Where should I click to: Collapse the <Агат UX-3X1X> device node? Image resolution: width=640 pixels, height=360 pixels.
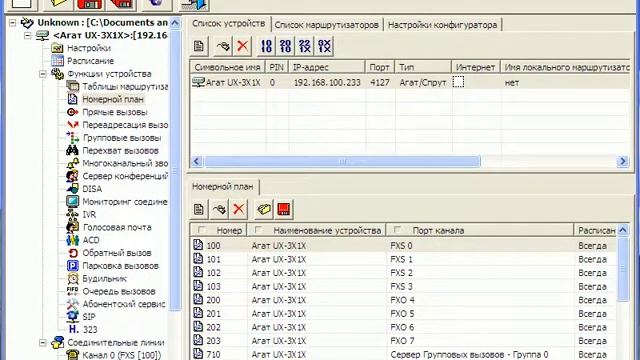click(27, 36)
